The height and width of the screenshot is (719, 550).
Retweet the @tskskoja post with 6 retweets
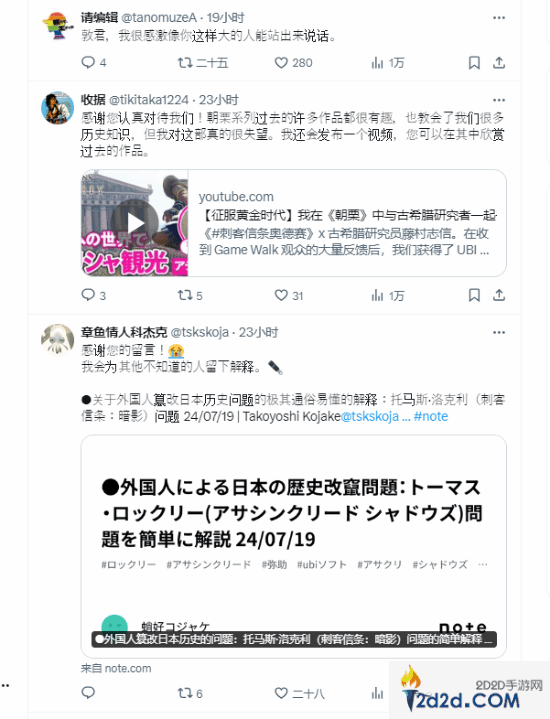pyautogui.click(x=185, y=692)
